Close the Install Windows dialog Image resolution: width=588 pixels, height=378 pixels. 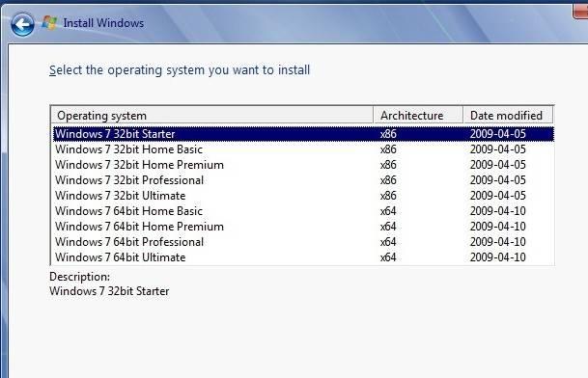pos(580,11)
